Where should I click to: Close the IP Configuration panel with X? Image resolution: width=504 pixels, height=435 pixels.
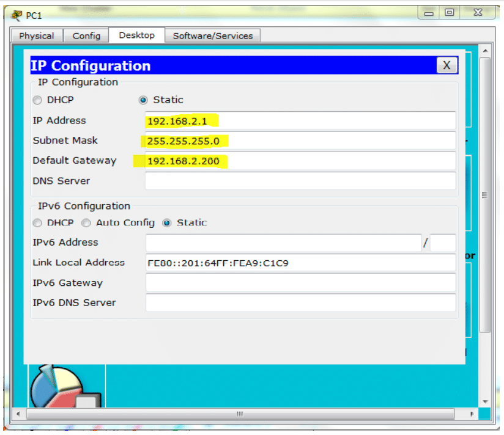click(447, 65)
